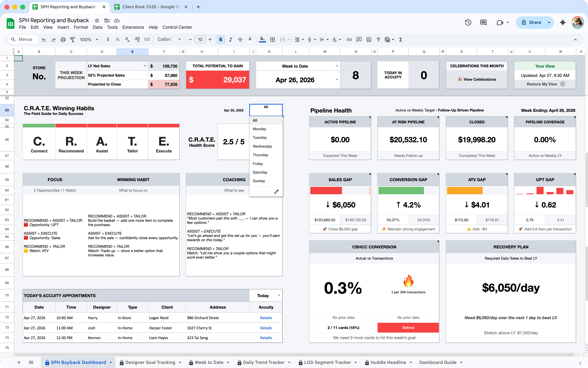Open the Calibri font dropdown
This screenshot has width=588, height=368.
[169, 39]
